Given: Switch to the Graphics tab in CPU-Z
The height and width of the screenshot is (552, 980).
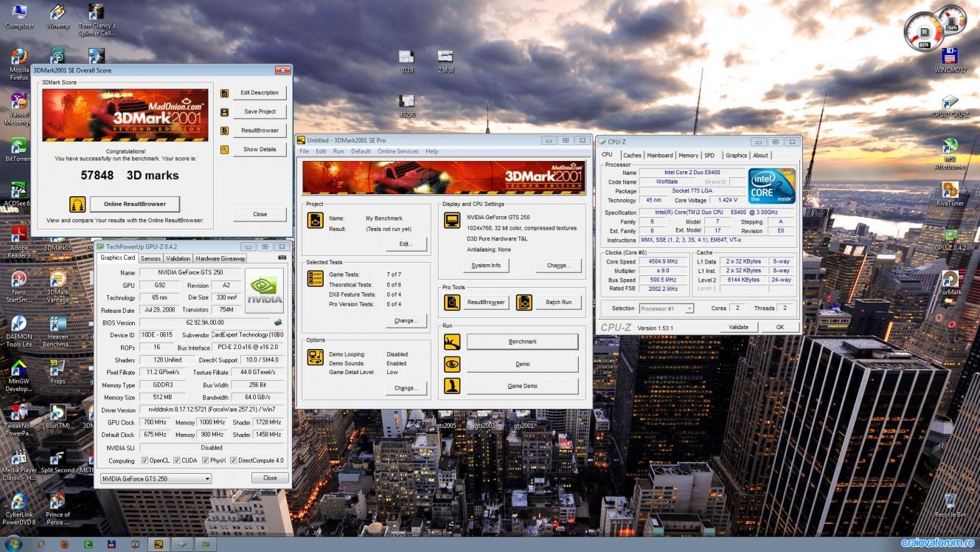Looking at the screenshot, I should tap(736, 156).
